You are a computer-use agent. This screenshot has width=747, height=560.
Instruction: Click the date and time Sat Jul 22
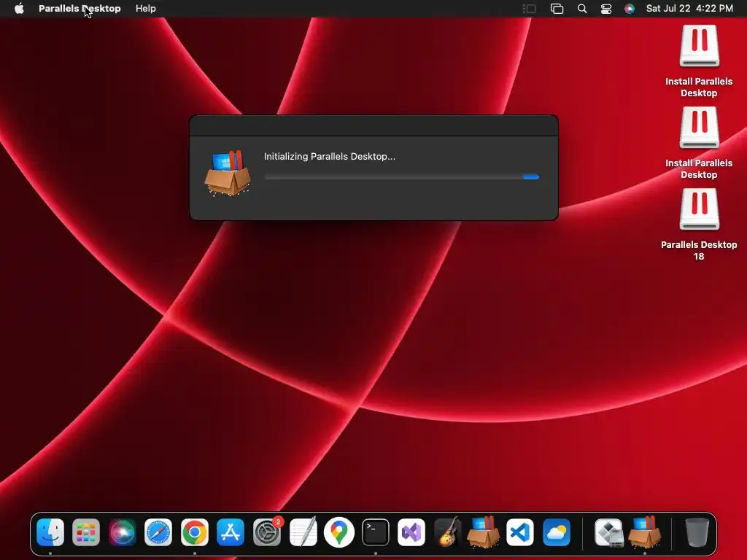coord(689,9)
